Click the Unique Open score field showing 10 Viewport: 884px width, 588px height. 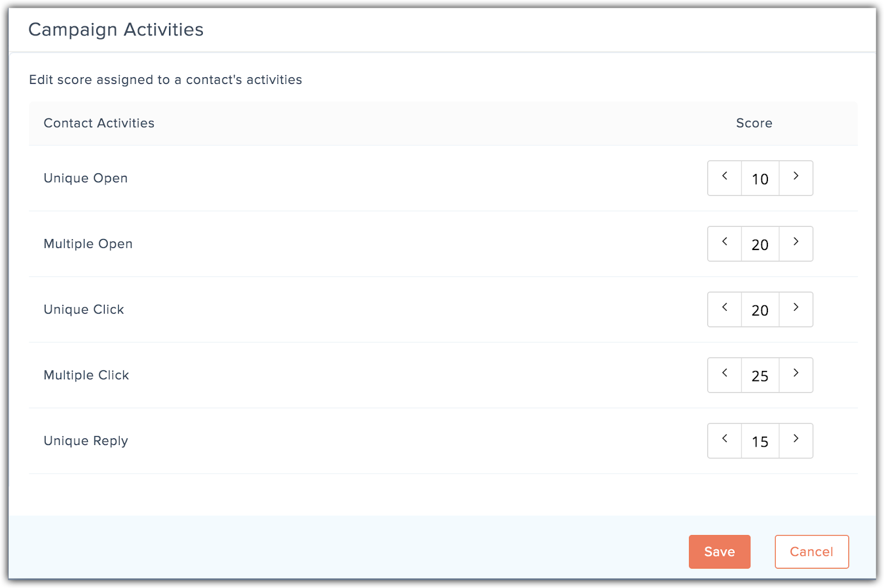760,178
